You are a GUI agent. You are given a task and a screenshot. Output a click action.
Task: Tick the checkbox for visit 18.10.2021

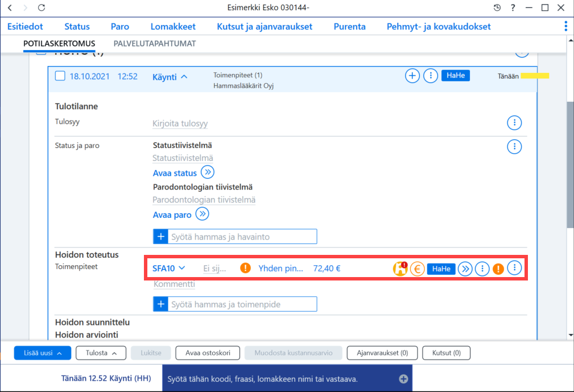[x=60, y=76]
